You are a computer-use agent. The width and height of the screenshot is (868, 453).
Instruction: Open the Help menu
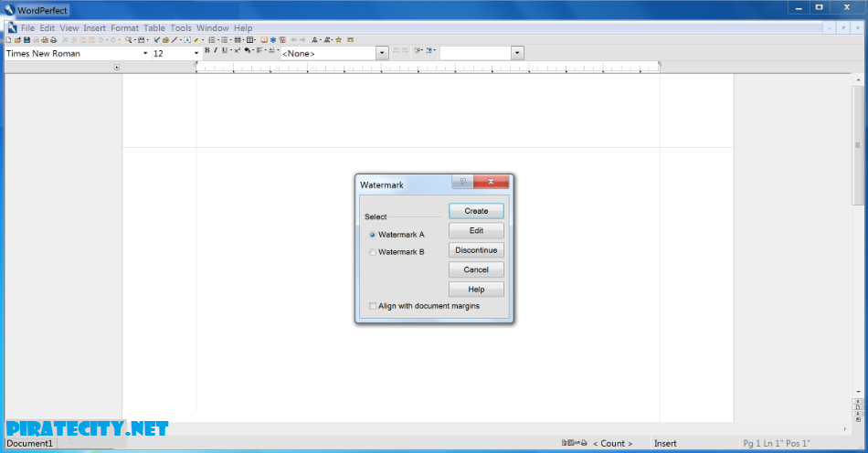point(243,27)
